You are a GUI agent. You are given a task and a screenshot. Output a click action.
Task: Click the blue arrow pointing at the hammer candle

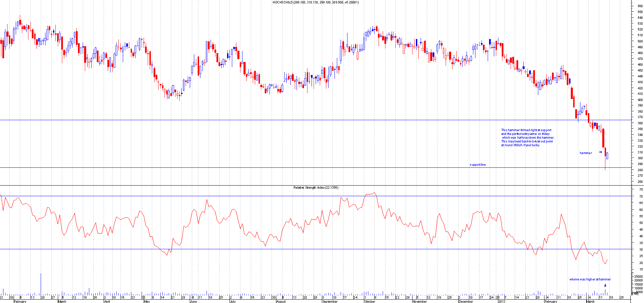tap(601, 152)
